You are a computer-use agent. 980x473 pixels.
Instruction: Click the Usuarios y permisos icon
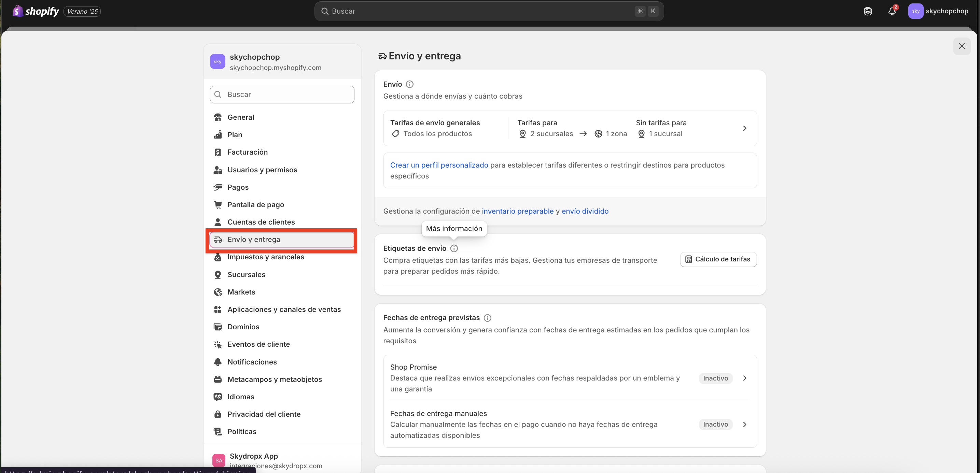pos(218,170)
